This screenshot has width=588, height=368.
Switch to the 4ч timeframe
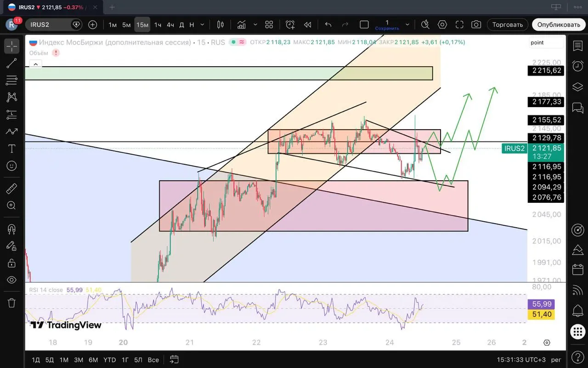pyautogui.click(x=170, y=24)
